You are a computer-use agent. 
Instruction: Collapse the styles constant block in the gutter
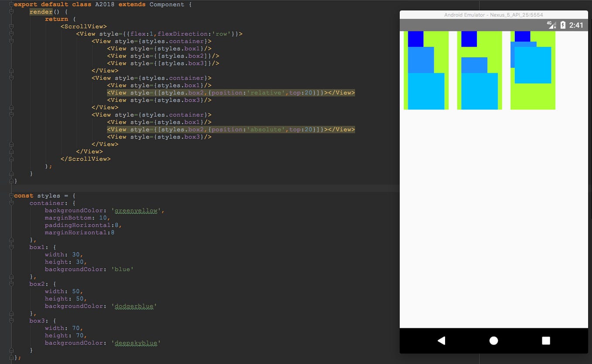11,195
